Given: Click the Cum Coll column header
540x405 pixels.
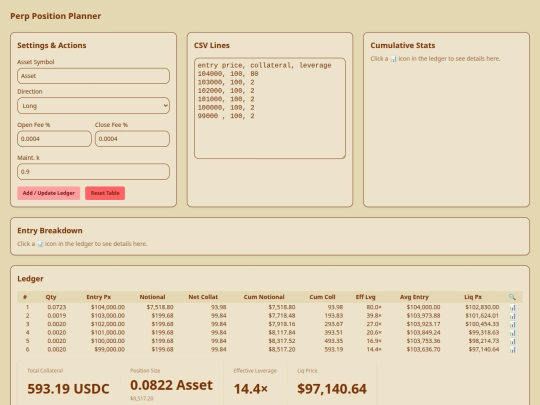Looking at the screenshot, I should tap(322, 297).
